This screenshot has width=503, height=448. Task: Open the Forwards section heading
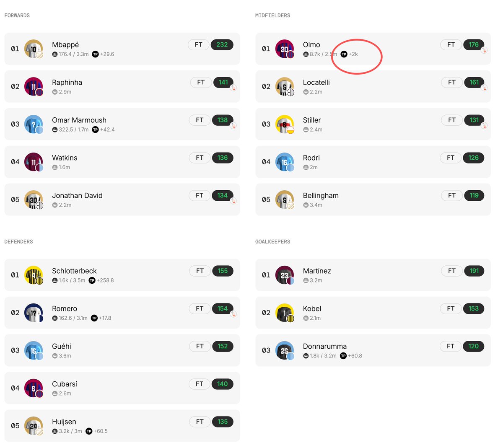click(17, 16)
